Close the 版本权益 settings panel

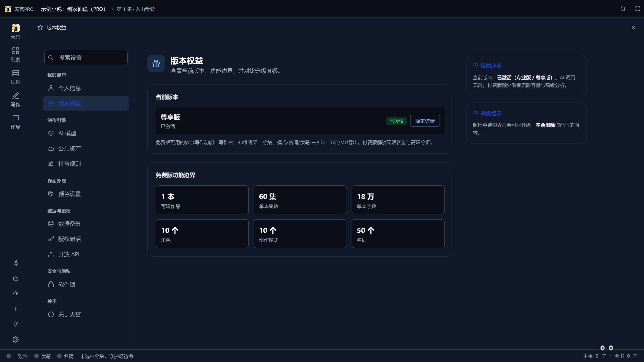[x=633, y=28]
